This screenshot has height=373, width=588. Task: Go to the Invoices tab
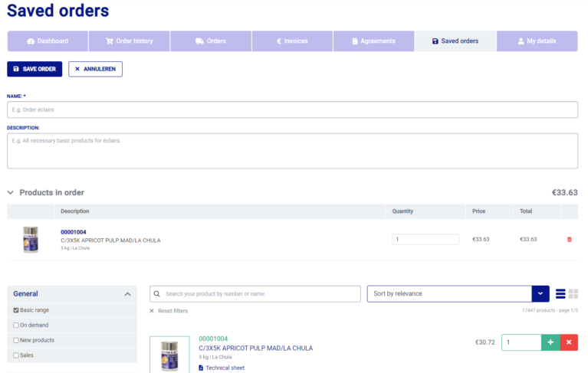click(x=293, y=41)
